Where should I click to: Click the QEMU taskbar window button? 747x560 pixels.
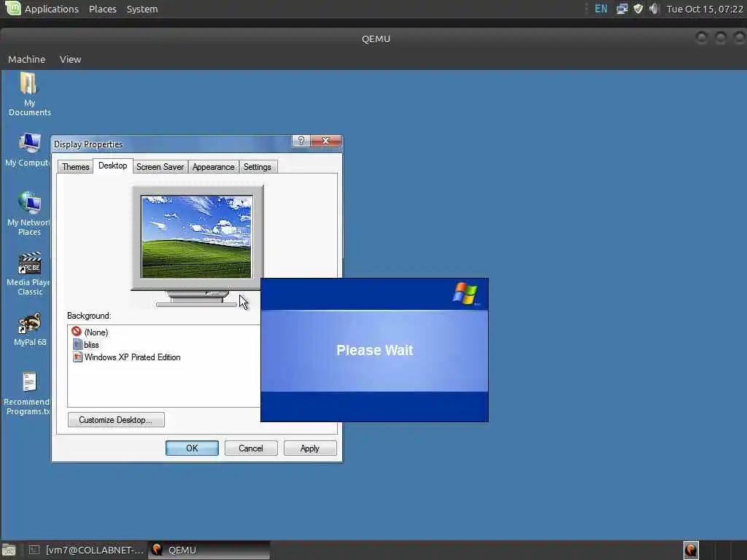(209, 550)
